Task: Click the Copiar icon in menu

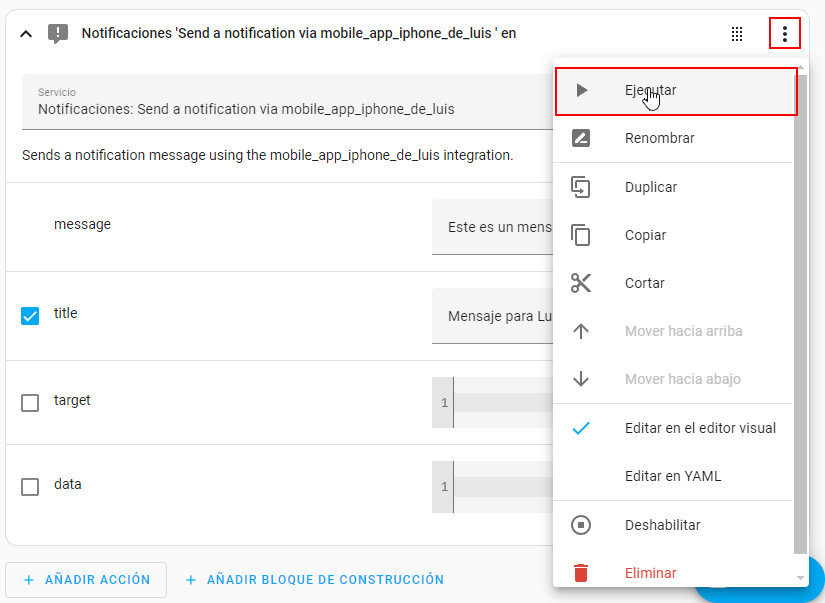Action: [x=581, y=235]
